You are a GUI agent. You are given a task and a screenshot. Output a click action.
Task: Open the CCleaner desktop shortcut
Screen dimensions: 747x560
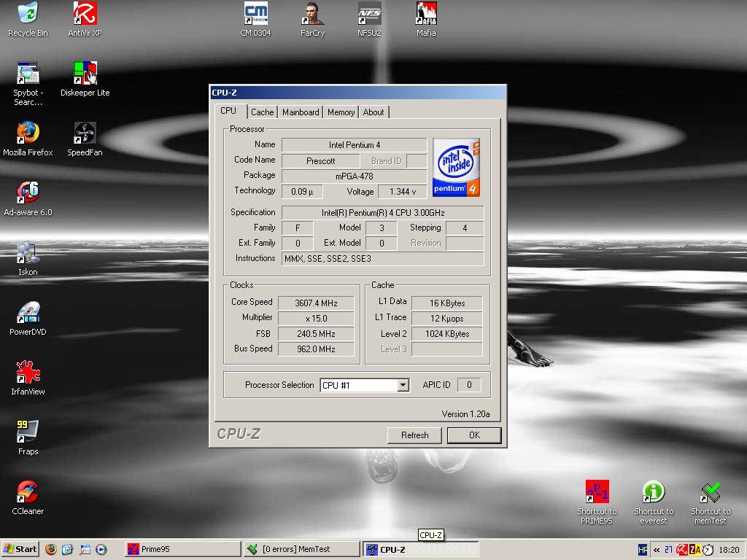(x=28, y=493)
